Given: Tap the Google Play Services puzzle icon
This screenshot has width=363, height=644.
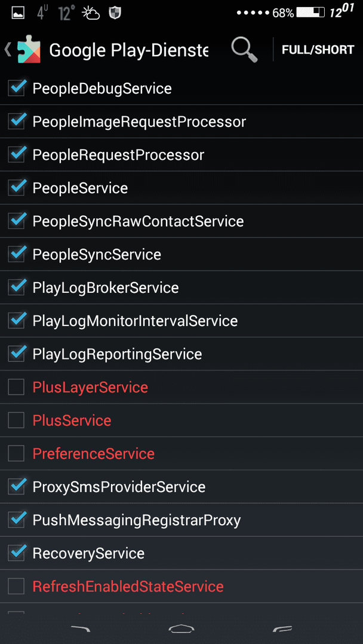Looking at the screenshot, I should click(29, 49).
